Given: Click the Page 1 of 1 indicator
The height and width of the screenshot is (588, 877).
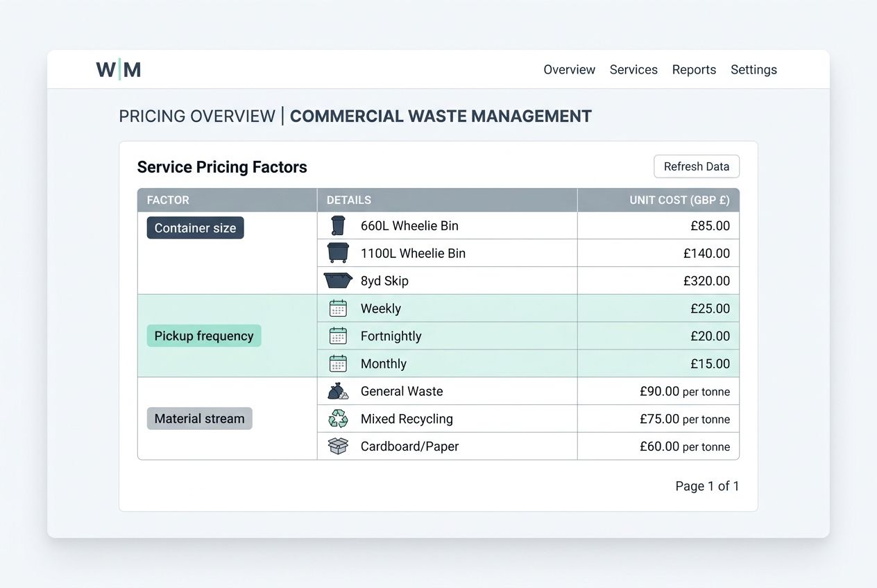Looking at the screenshot, I should (707, 486).
